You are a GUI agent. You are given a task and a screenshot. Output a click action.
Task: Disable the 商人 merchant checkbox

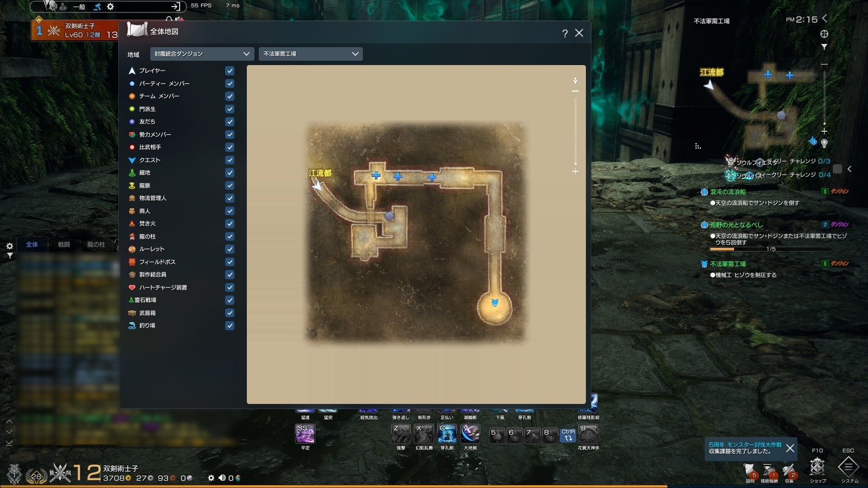click(x=229, y=211)
